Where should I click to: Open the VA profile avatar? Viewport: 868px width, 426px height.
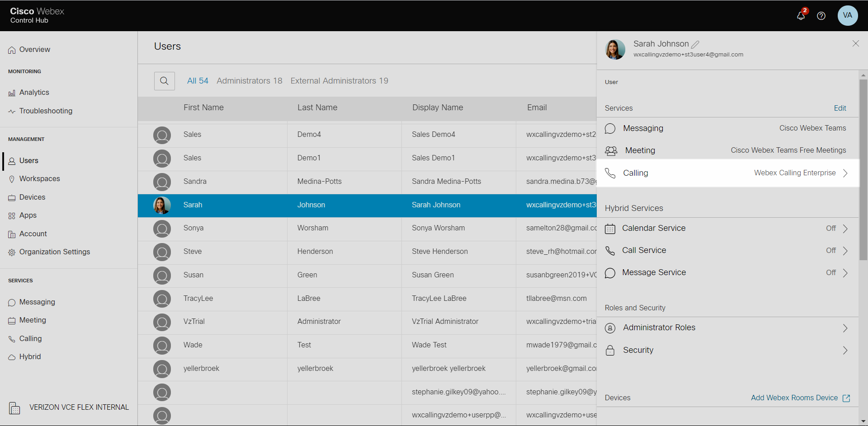point(847,15)
